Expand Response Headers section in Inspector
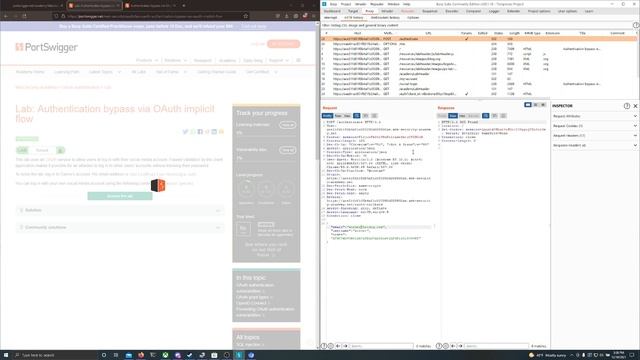Viewport: 640px width, 360px height. tap(595, 145)
